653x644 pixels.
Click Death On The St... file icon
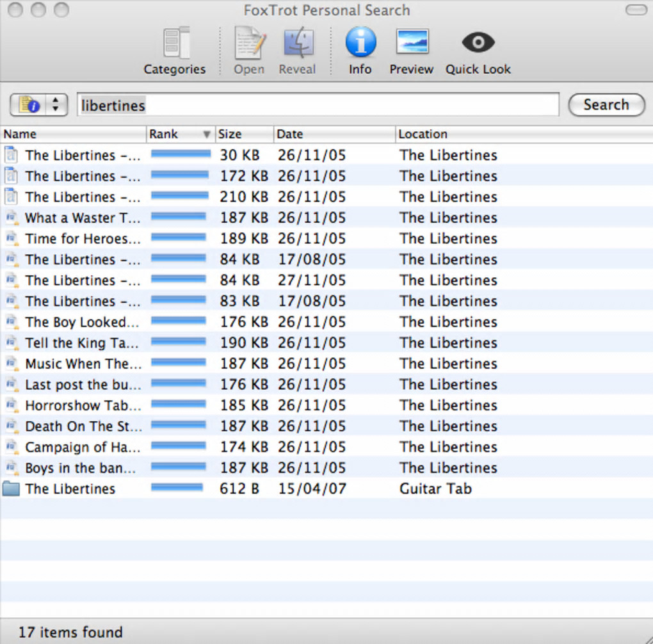coord(12,426)
